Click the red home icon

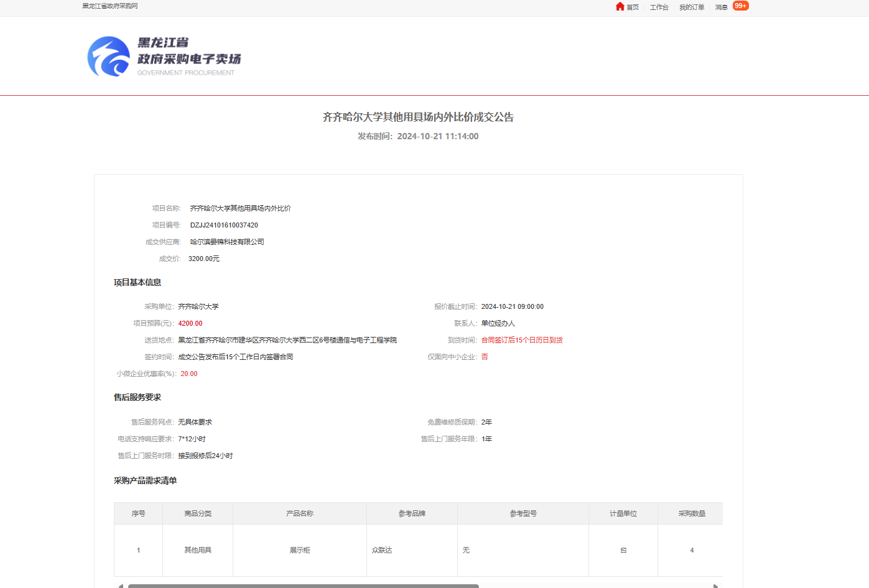[620, 7]
